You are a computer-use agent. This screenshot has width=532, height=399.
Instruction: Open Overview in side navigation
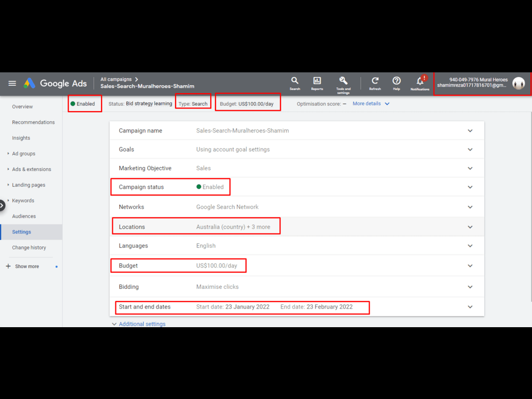[x=22, y=106]
